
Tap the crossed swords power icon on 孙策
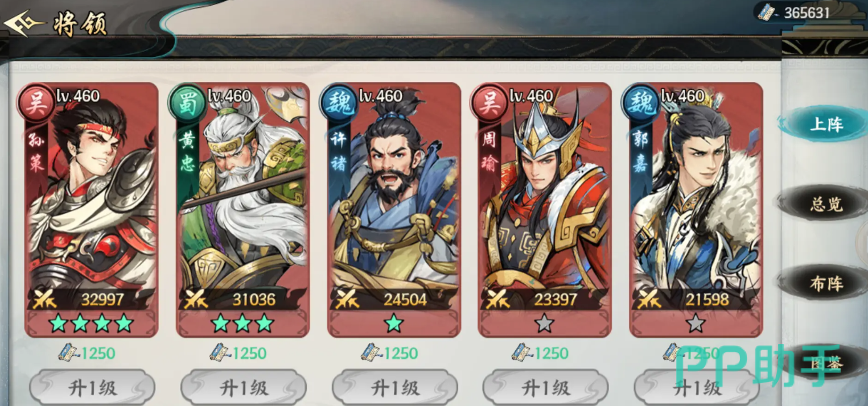tap(45, 299)
